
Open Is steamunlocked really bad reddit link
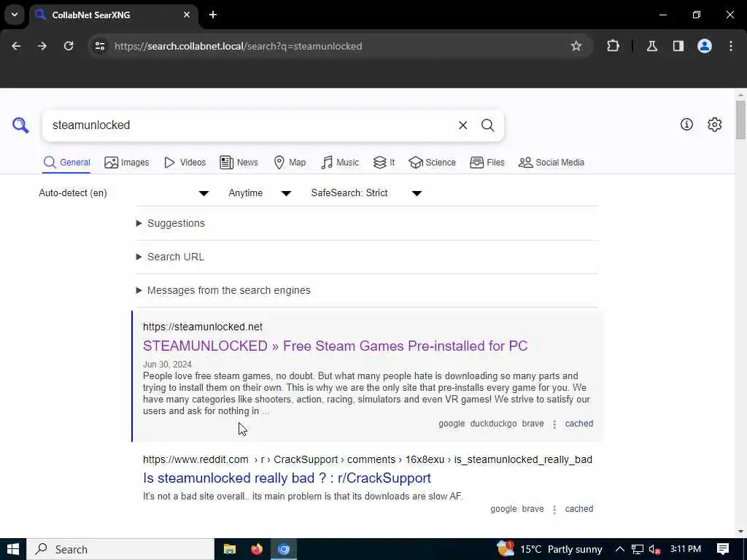pos(287,478)
